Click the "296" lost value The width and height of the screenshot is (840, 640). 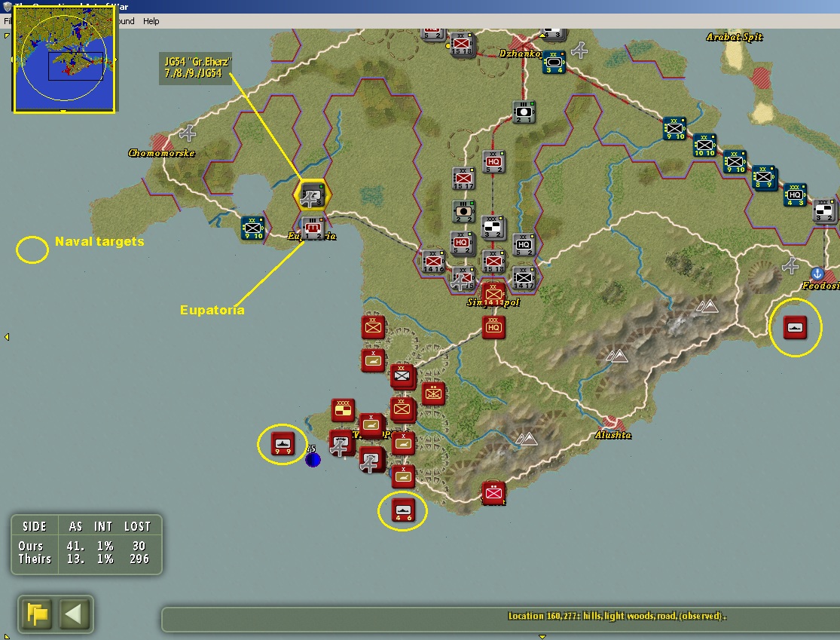tap(139, 559)
